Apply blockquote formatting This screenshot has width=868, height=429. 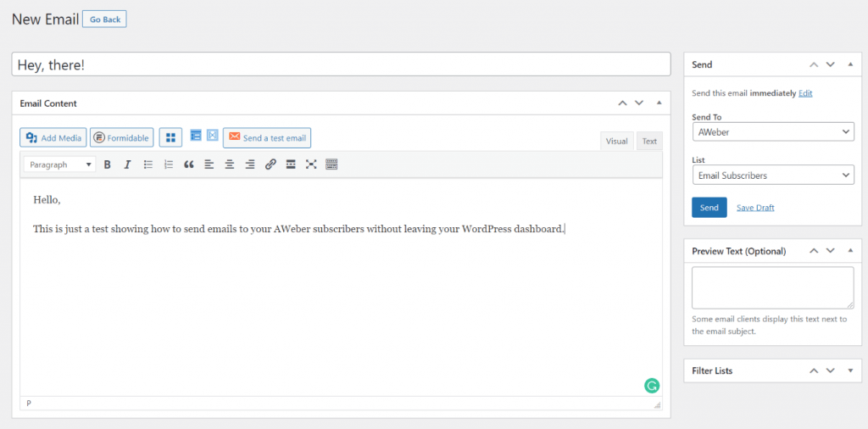click(189, 164)
